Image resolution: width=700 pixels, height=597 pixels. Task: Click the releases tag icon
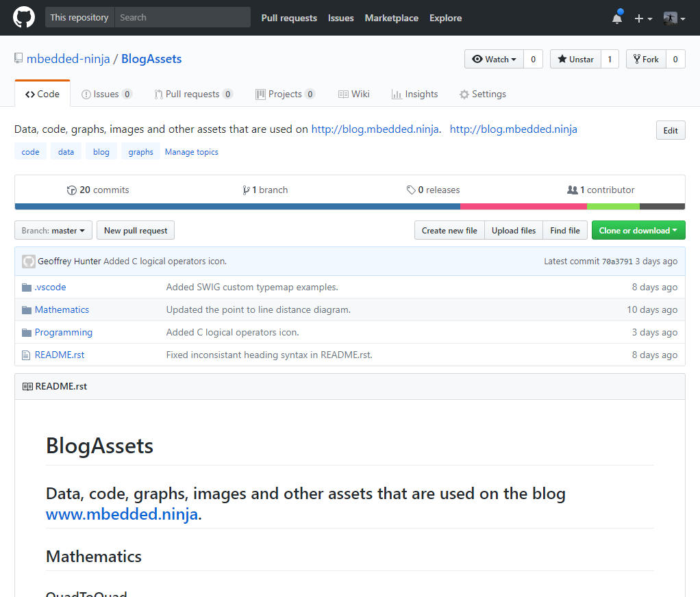coord(410,190)
